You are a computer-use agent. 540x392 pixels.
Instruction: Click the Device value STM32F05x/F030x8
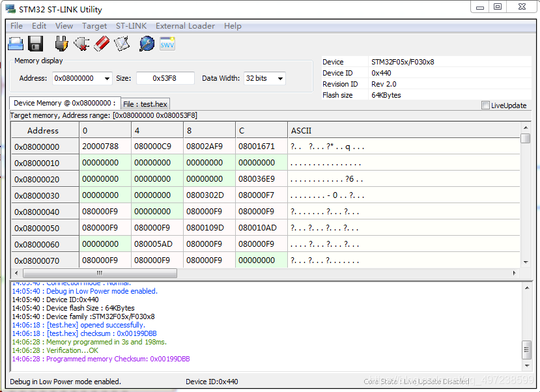(403, 62)
